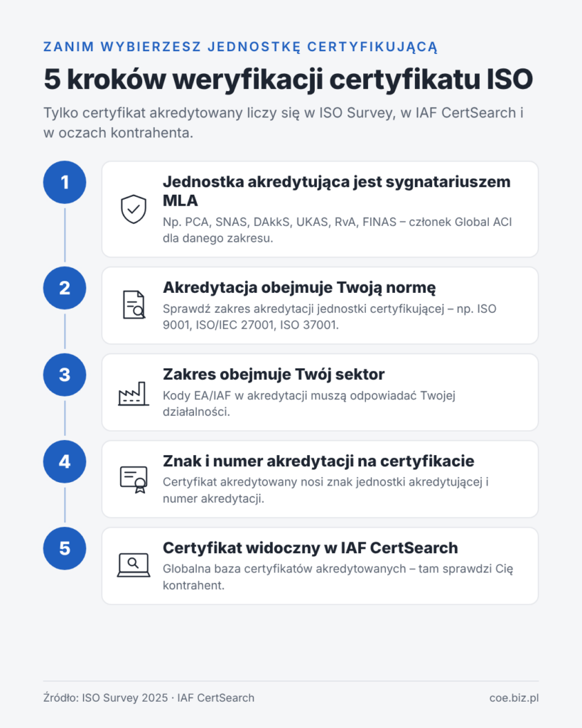The image size is (582, 728).
Task: Click description "Globalna baza certyfikatów akredytowanych"
Action: pyautogui.click(x=338, y=577)
